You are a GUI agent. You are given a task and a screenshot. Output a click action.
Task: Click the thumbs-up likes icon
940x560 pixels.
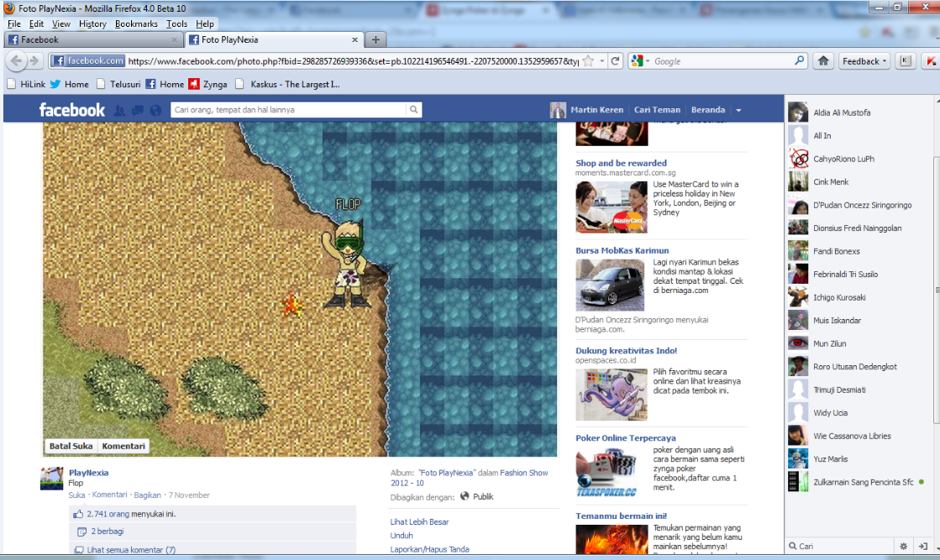pyautogui.click(x=78, y=514)
